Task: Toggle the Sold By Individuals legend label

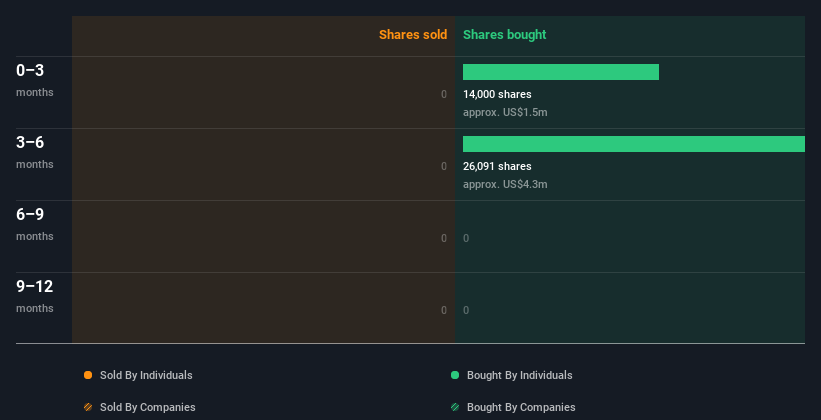Action: [146, 375]
